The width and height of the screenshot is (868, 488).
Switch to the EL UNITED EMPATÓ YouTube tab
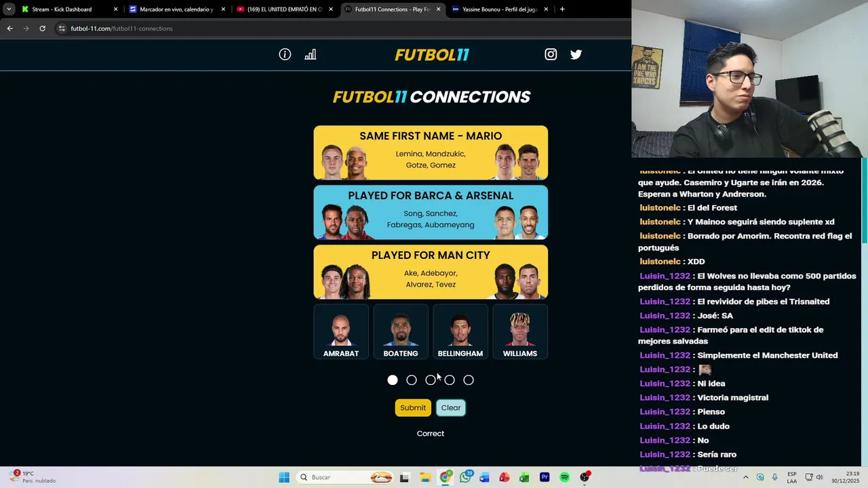coord(284,9)
